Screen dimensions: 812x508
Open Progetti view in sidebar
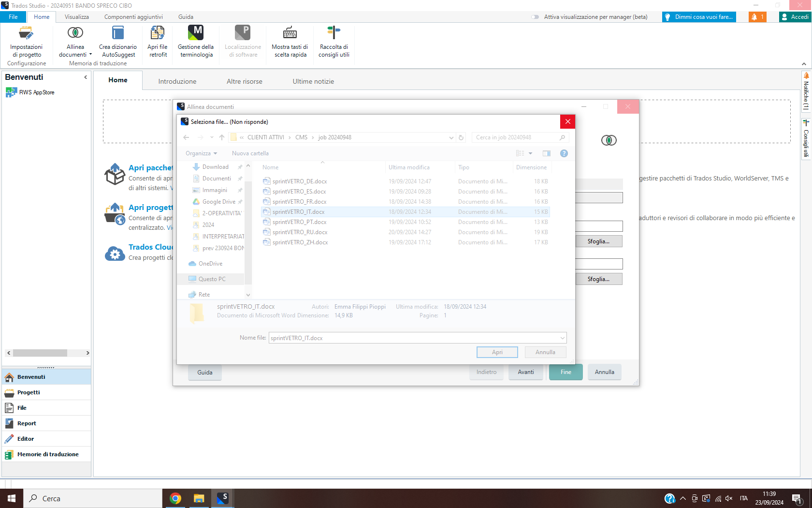(46, 392)
